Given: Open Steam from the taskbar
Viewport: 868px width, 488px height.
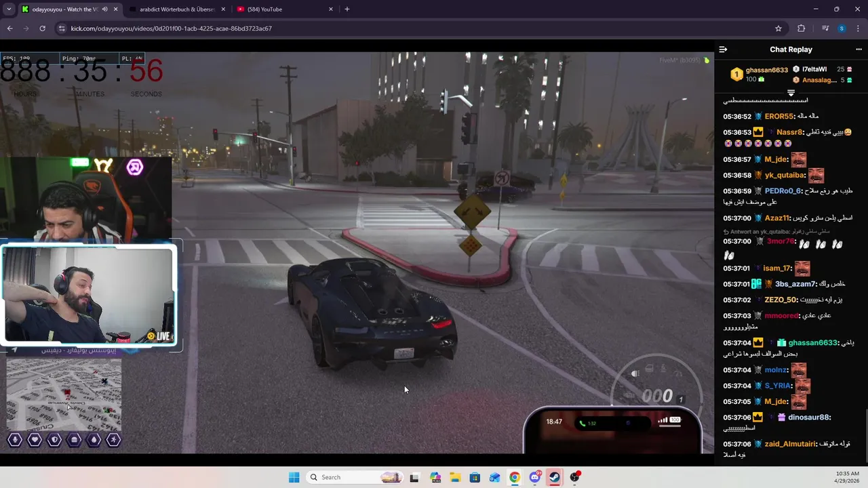Looking at the screenshot, I should [x=555, y=477].
